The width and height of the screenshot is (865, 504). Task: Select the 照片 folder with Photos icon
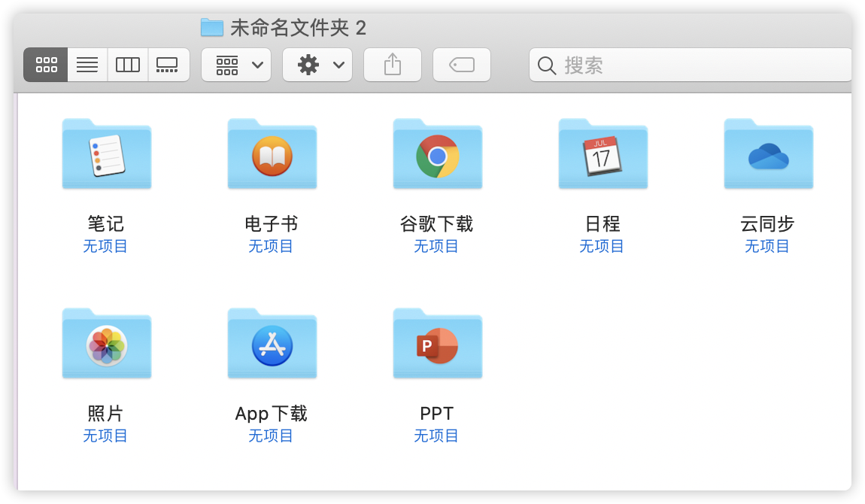107,344
